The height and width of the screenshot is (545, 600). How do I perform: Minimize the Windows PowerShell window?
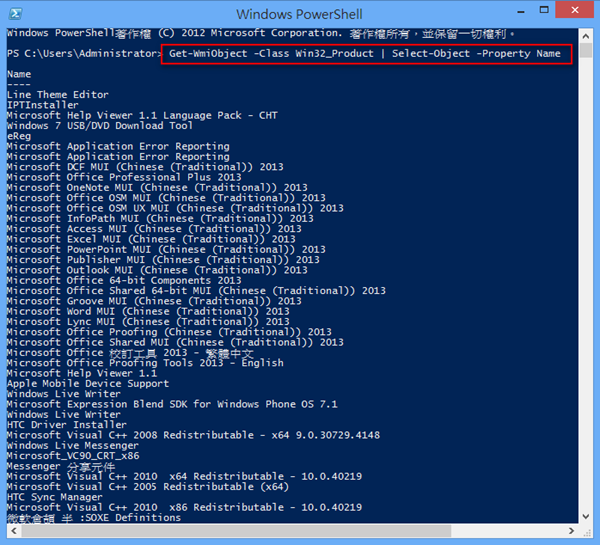click(x=520, y=11)
